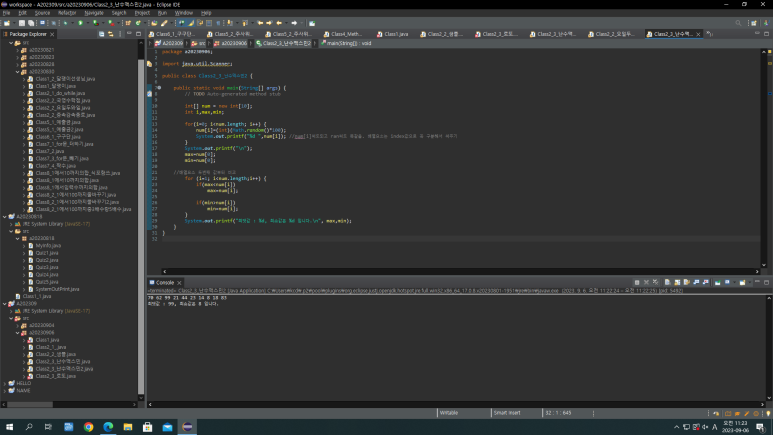Collapse All in Package Explorer

[x=102, y=34]
